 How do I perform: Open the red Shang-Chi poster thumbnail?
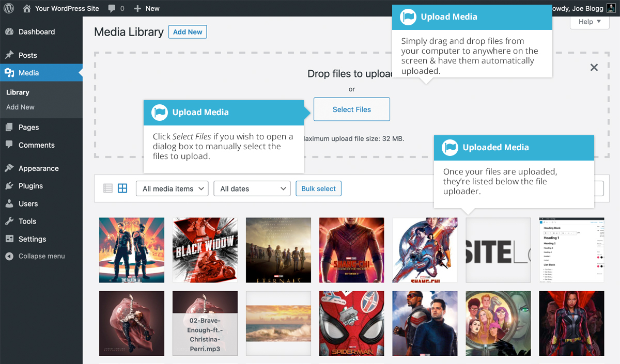pos(352,250)
